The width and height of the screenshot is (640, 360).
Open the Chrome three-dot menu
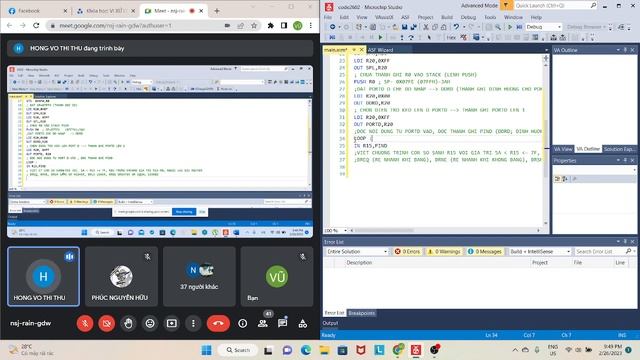pyautogui.click(x=311, y=25)
